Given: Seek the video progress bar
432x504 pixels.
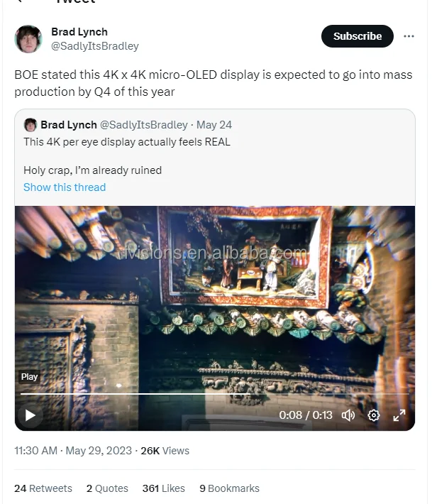Looking at the screenshot, I should [x=213, y=393].
